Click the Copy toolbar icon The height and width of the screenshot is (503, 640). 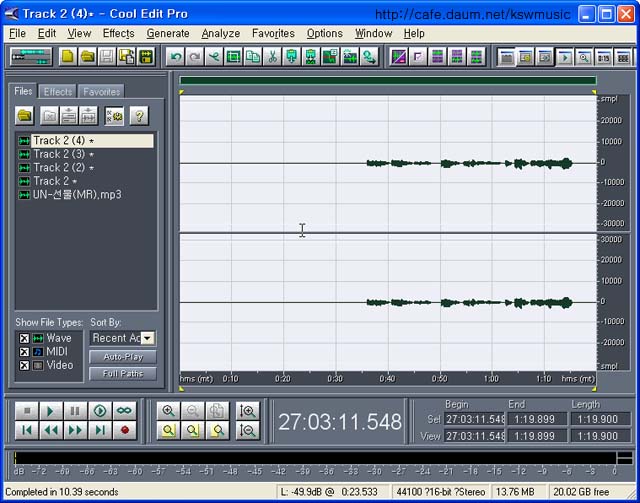coord(253,57)
